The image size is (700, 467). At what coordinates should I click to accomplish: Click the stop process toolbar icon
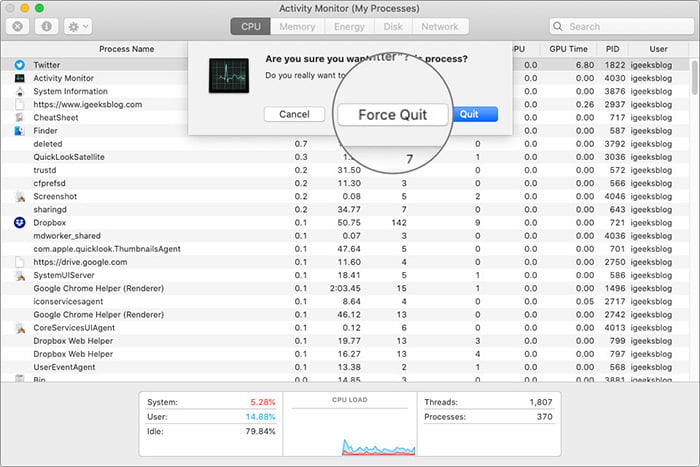[17, 27]
